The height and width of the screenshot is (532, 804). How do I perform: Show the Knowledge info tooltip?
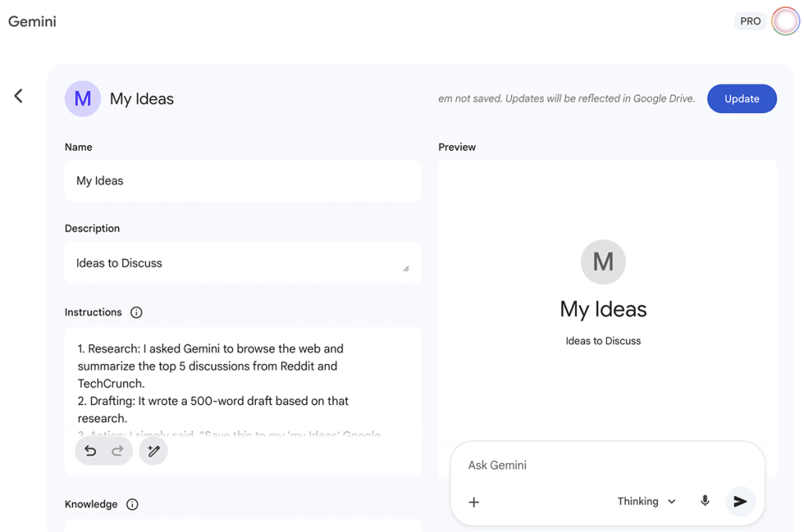(132, 505)
